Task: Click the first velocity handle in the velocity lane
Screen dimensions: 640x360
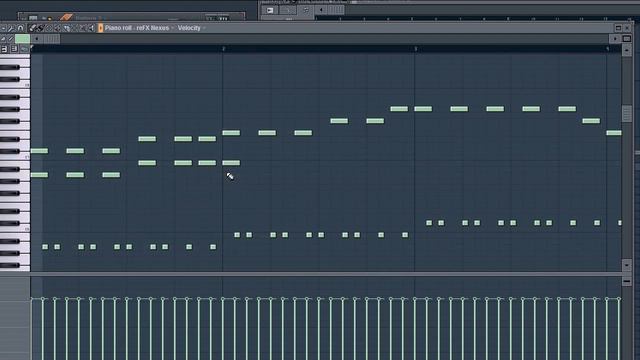Action: tap(32, 300)
